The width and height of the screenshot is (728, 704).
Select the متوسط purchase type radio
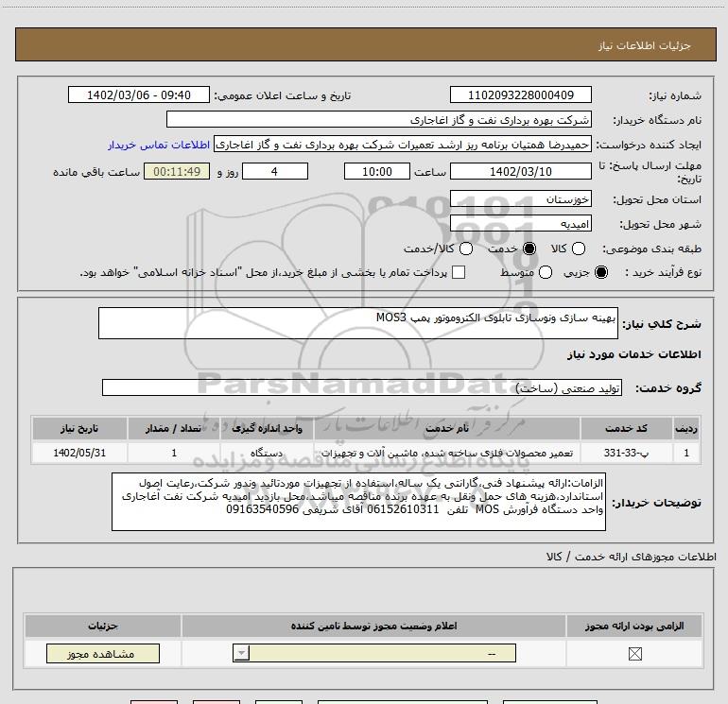click(x=546, y=272)
